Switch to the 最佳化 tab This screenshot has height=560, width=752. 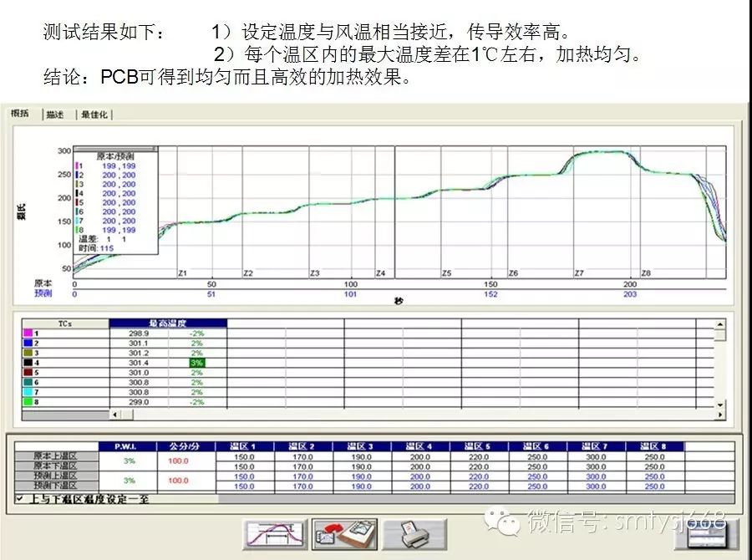(94, 115)
